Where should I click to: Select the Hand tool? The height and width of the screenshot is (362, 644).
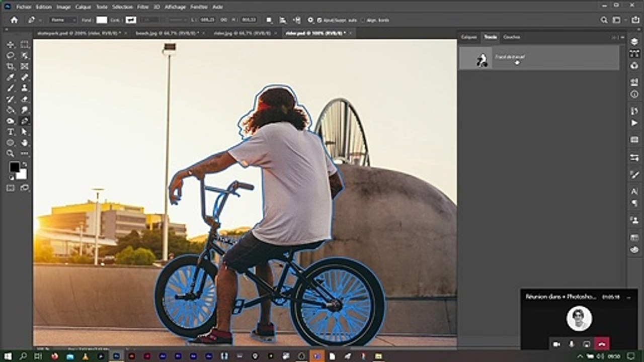pos(25,142)
